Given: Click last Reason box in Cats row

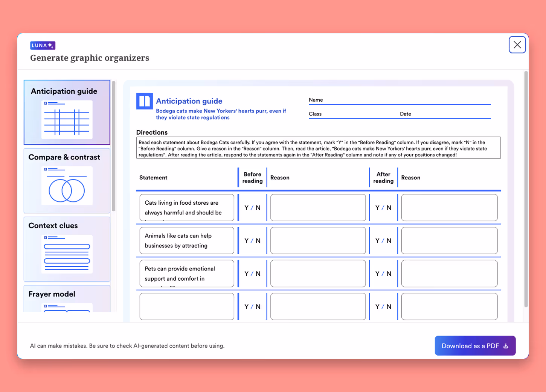Looking at the screenshot, I should tap(449, 208).
